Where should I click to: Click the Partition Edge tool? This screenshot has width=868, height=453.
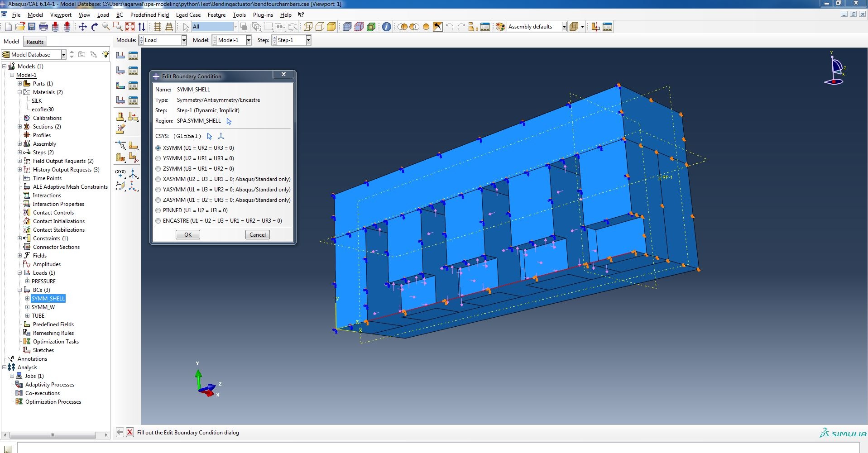pyautogui.click(x=120, y=145)
